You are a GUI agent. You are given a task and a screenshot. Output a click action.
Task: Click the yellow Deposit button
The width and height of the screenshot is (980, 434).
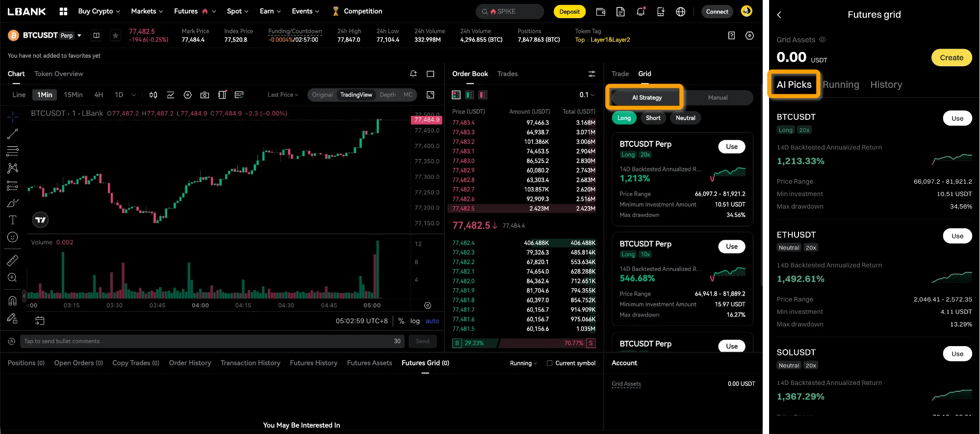[569, 11]
